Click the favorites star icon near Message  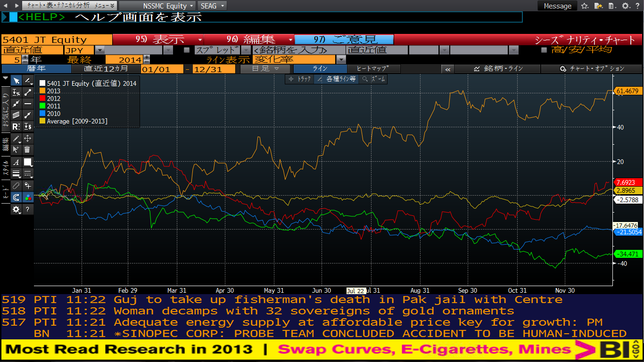(x=585, y=6)
